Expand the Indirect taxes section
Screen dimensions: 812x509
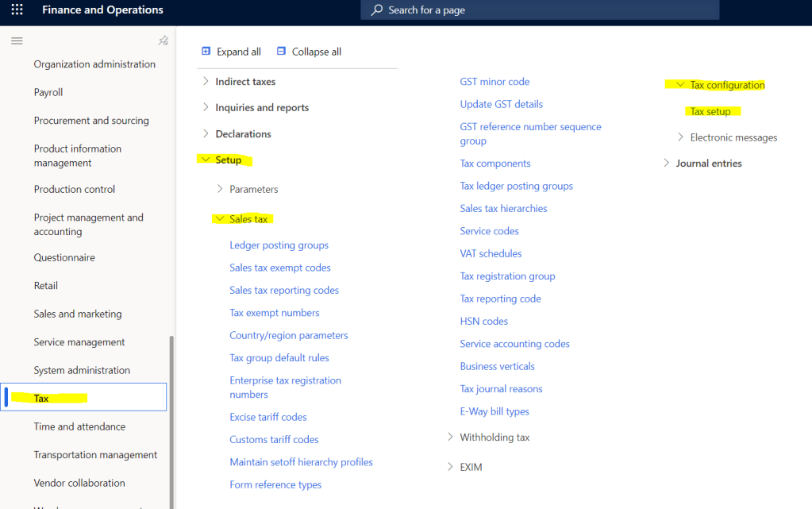[206, 82]
